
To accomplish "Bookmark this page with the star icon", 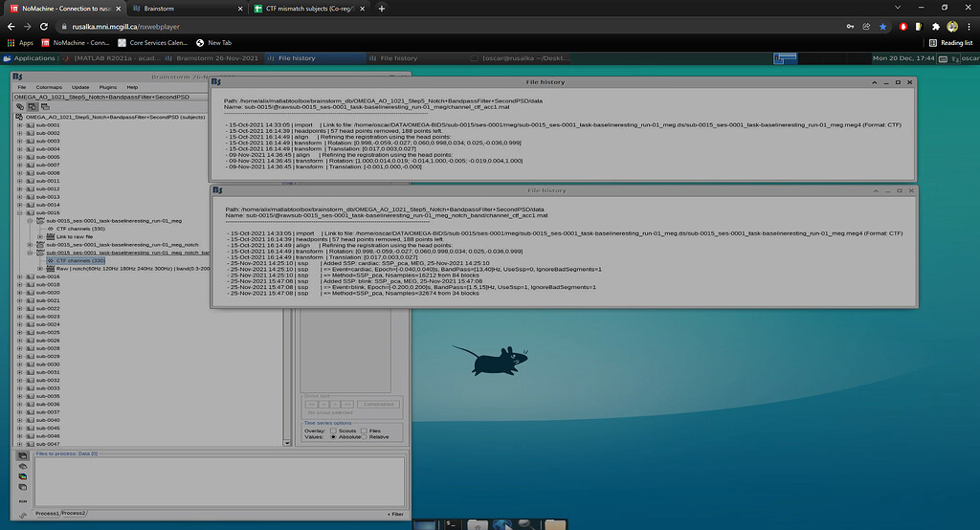I will click(x=882, y=27).
